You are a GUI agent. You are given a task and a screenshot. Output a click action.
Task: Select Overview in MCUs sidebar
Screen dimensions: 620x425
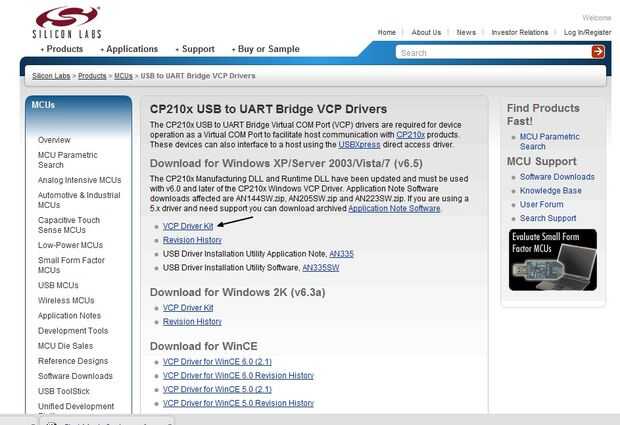pos(54,140)
